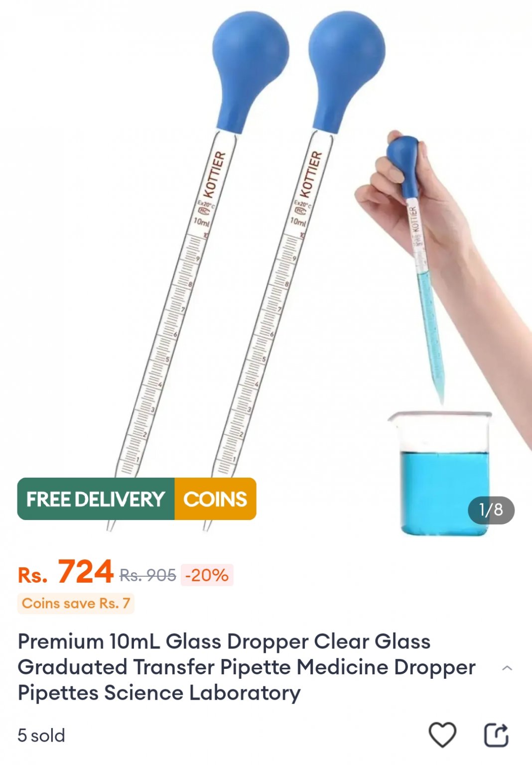
Task: Open the 1/8 image counter gallery
Action: (x=491, y=510)
